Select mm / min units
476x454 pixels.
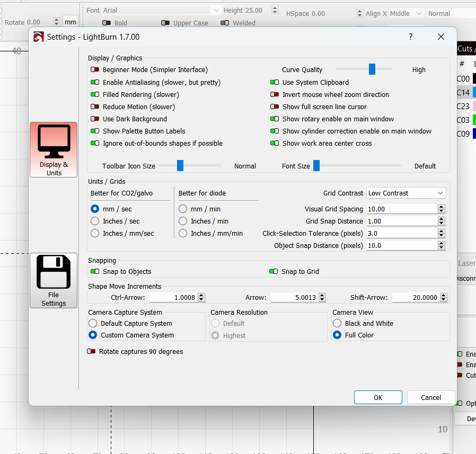(183, 209)
